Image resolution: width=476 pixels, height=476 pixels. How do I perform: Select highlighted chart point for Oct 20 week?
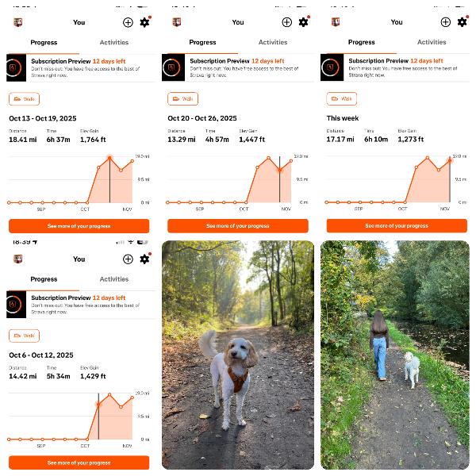pyautogui.click(x=280, y=171)
